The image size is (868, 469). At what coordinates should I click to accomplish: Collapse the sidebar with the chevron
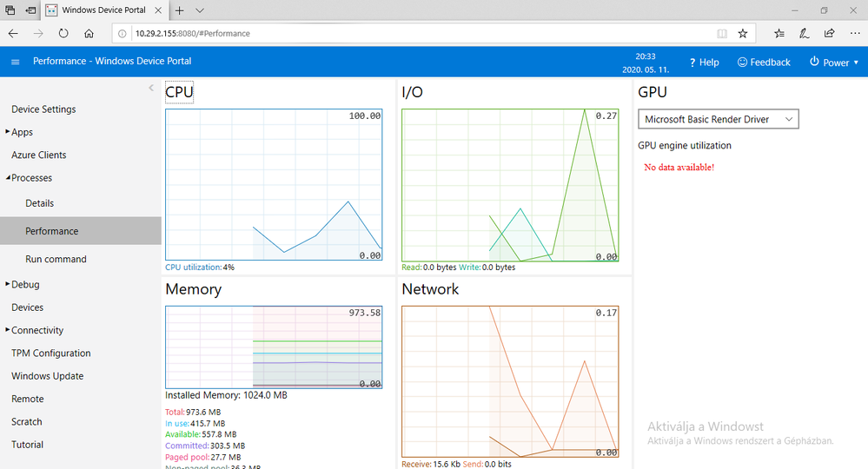click(151, 88)
